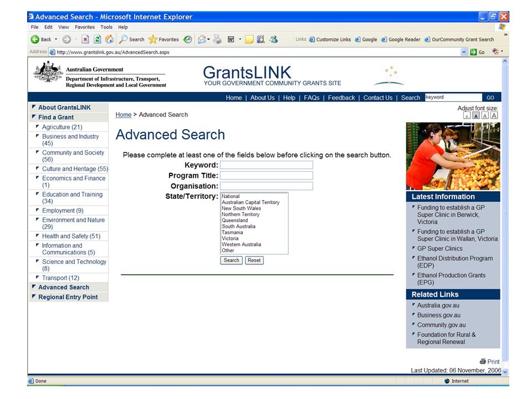
Task: Click the Australian Government coat of arms
Action: [x=48, y=71]
